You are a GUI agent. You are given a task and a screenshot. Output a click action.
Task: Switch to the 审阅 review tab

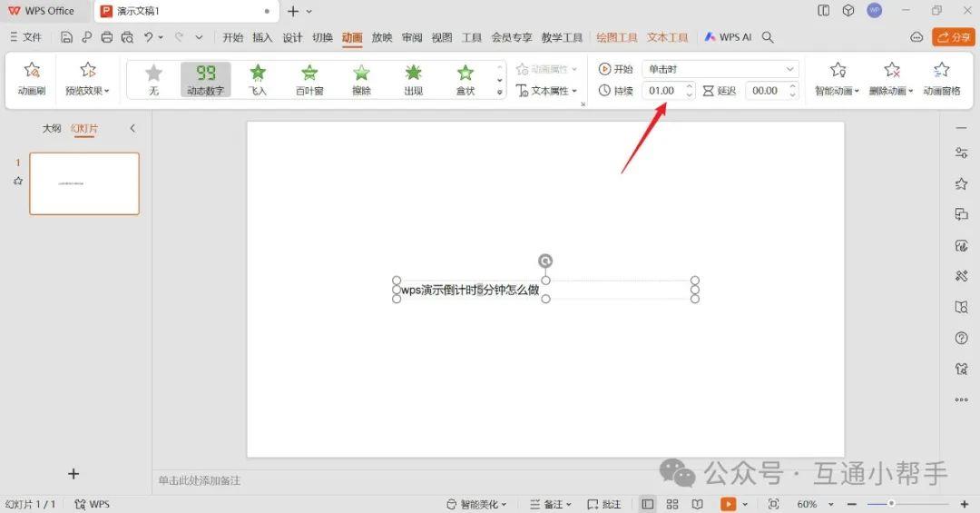(x=412, y=37)
